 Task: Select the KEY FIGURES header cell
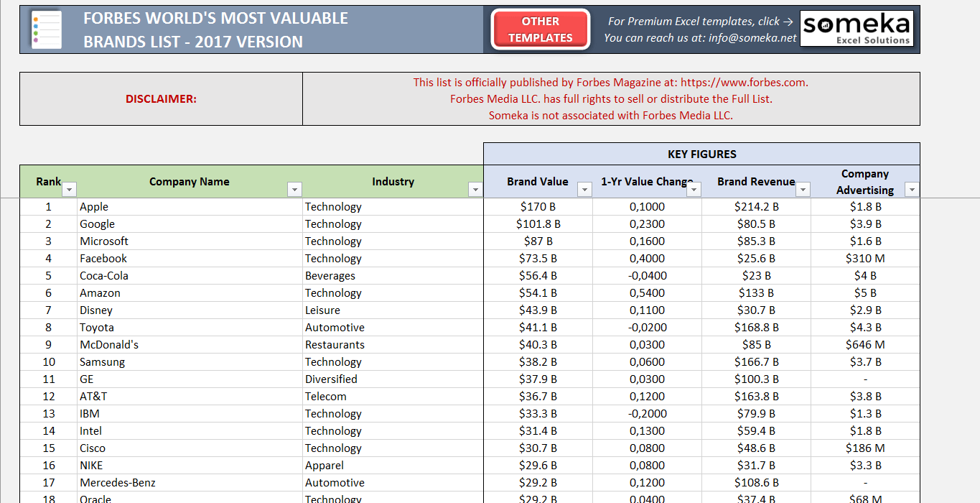[x=701, y=154]
